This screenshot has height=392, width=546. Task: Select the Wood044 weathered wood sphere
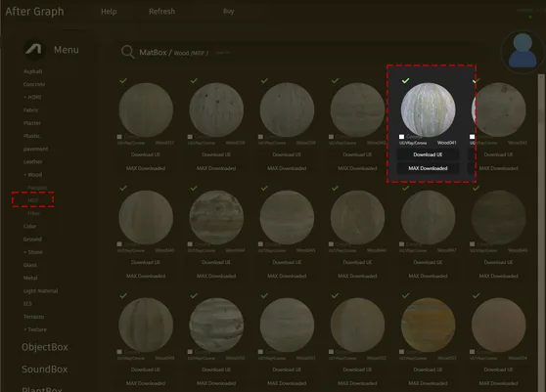point(216,217)
